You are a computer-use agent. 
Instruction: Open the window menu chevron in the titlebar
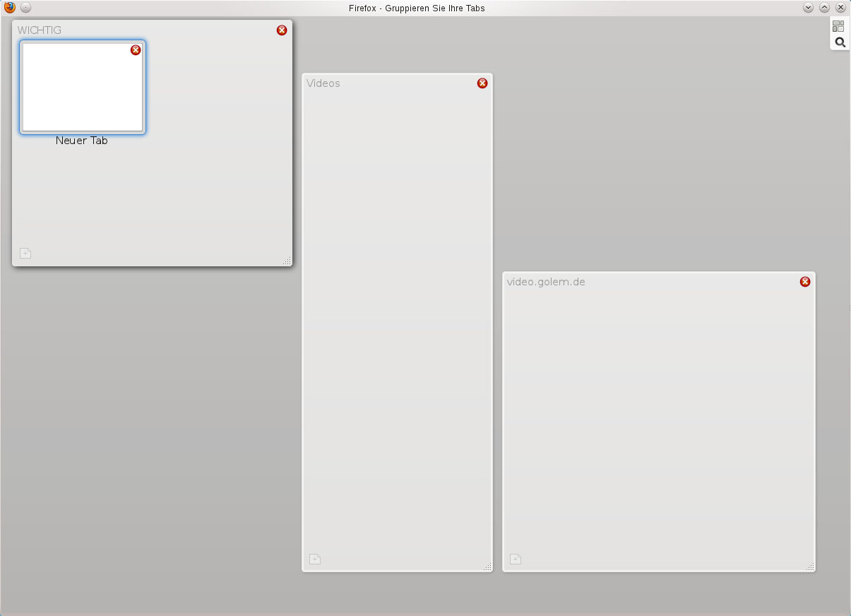(807, 8)
